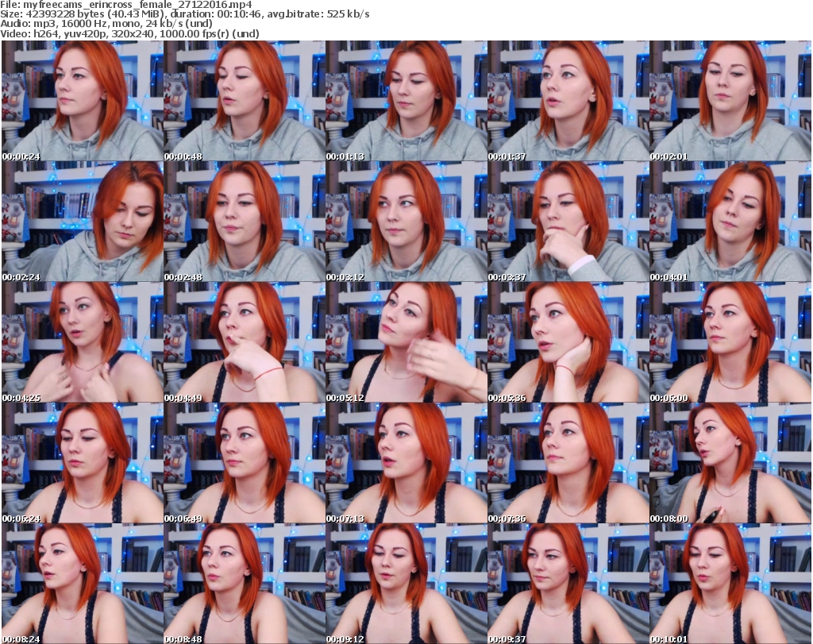Select the thumbnail frame stamped 00:01:13
The width and height of the screenshot is (813, 644).
point(406,101)
